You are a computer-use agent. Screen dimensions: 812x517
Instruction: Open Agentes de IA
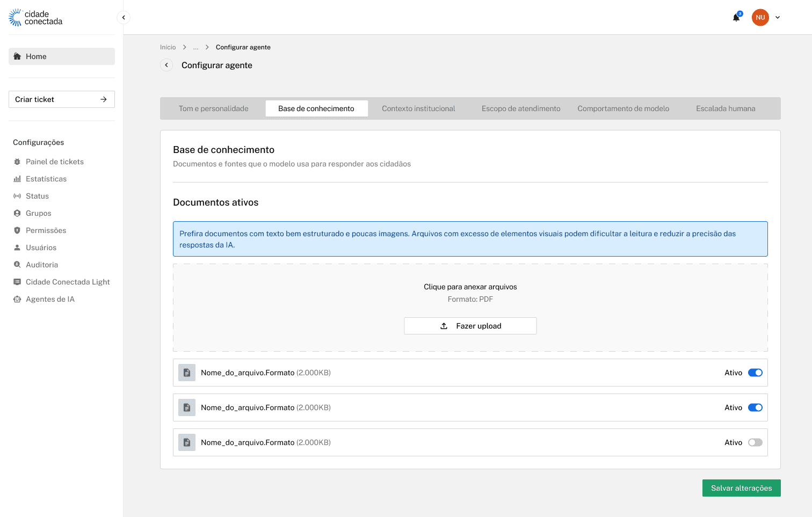click(x=44, y=299)
